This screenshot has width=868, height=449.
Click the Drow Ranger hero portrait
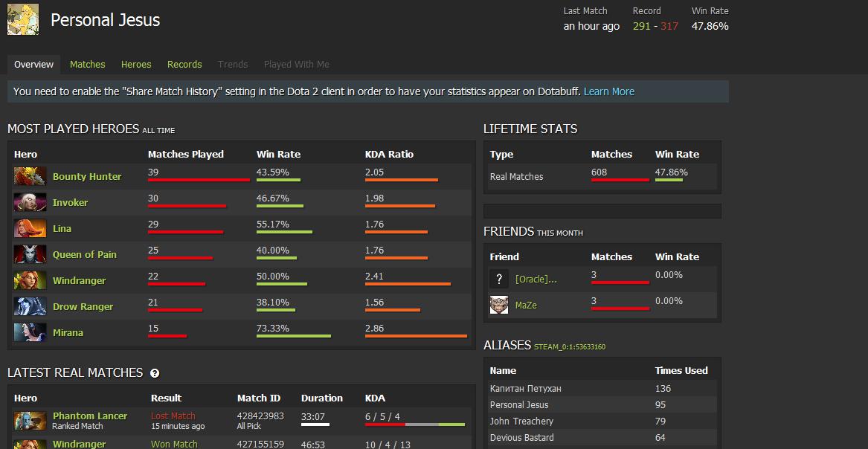coord(30,306)
